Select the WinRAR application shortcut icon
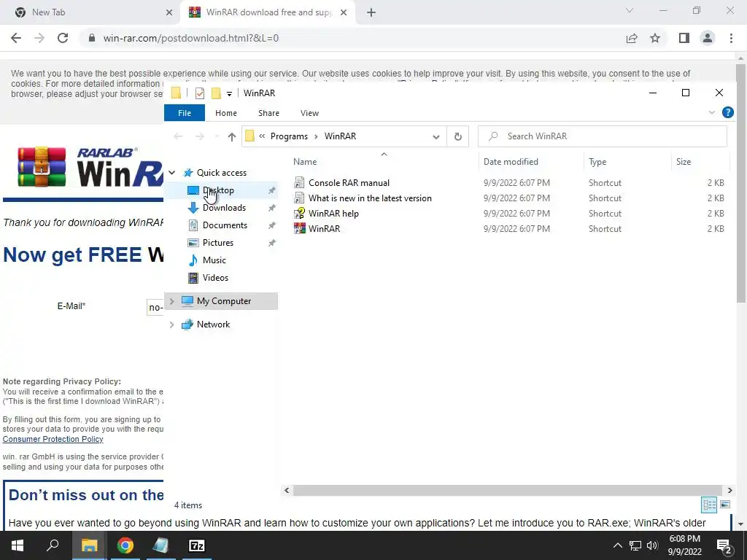The image size is (747, 560). pyautogui.click(x=299, y=228)
